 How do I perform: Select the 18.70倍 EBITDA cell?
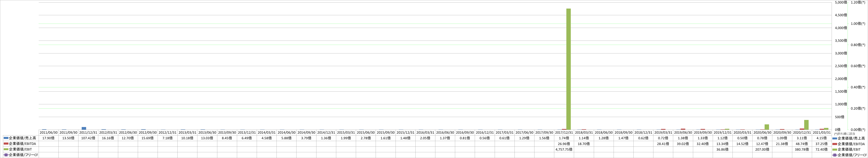[584, 144]
